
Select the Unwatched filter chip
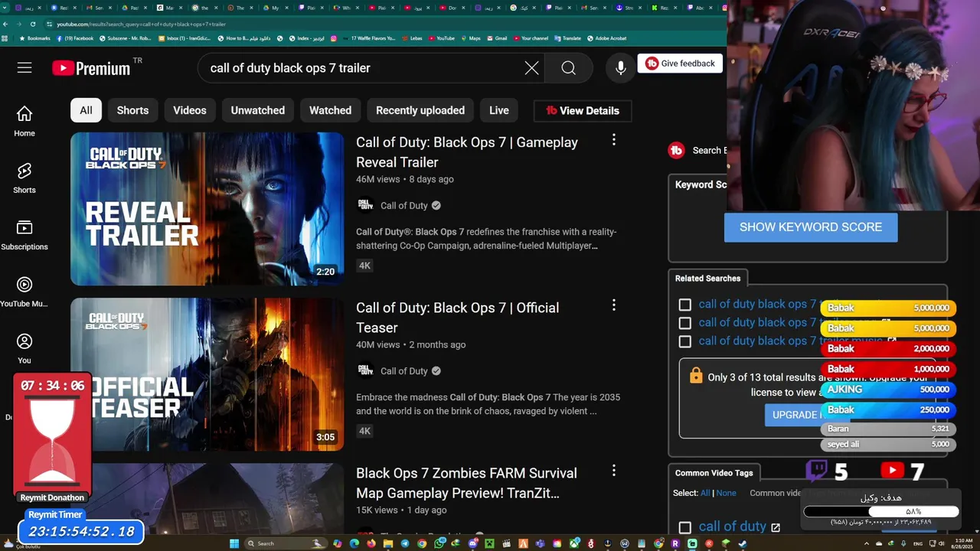258,110
